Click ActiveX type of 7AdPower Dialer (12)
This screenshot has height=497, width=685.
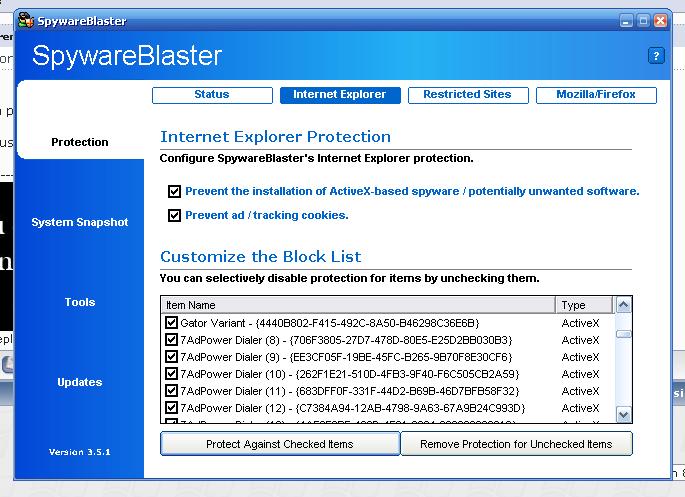[x=580, y=408]
